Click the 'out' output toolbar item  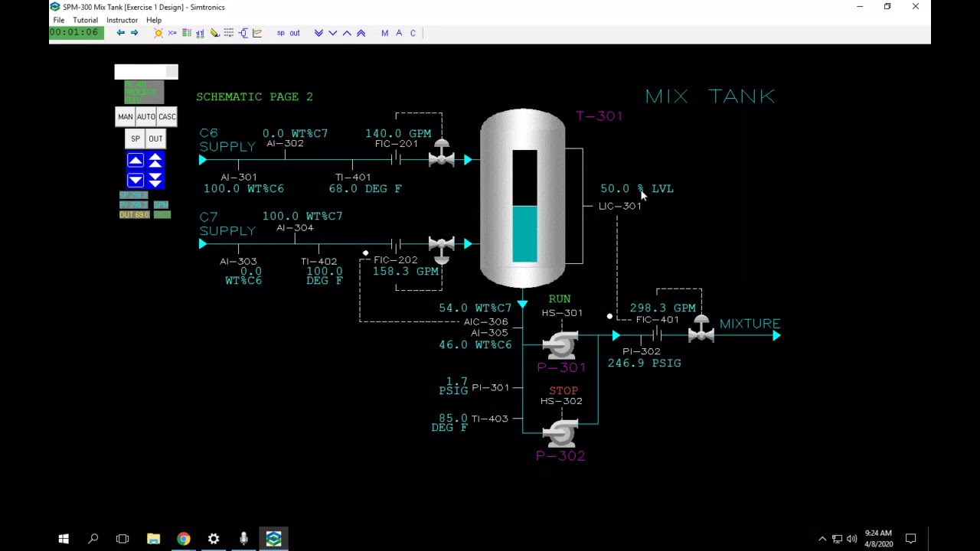coord(295,33)
